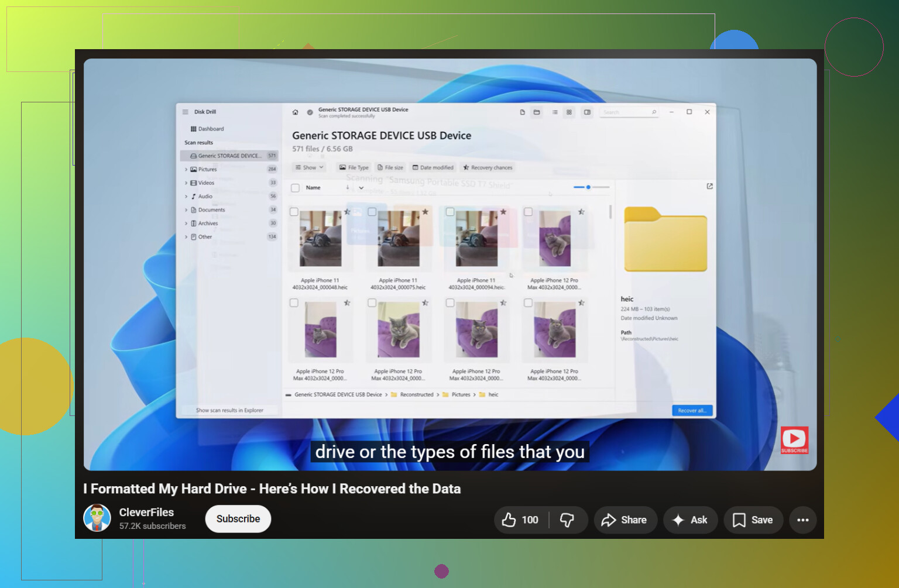The image size is (899, 588).
Task: Select the Pictures category label
Action: [x=207, y=170]
